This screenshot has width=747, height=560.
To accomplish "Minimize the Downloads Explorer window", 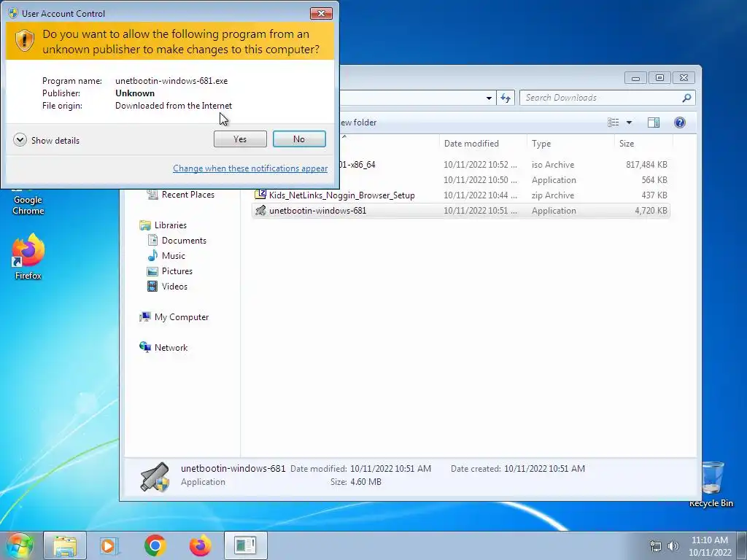I will pos(635,77).
